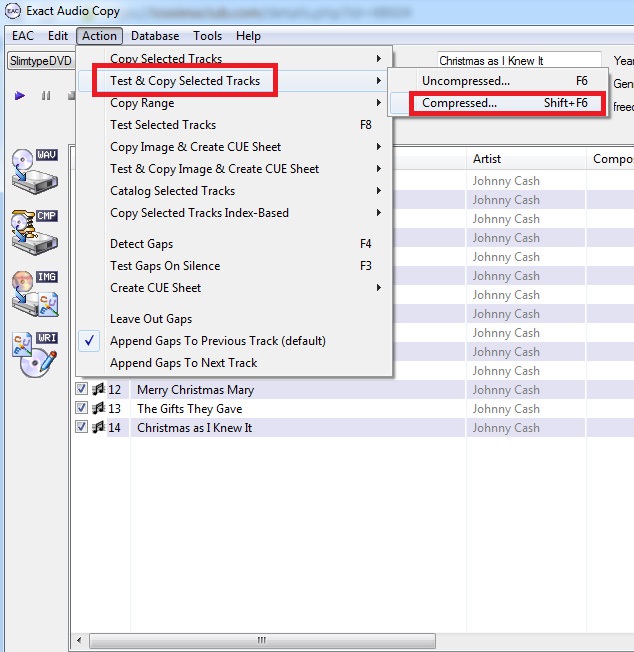Click the CD title field Christmas as I Knew It

[519, 61]
